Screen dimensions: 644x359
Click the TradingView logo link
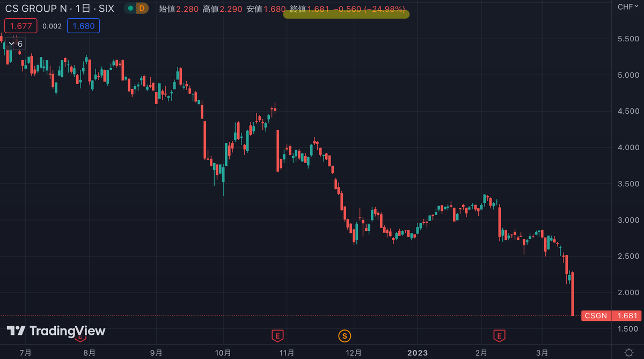pyautogui.click(x=56, y=331)
